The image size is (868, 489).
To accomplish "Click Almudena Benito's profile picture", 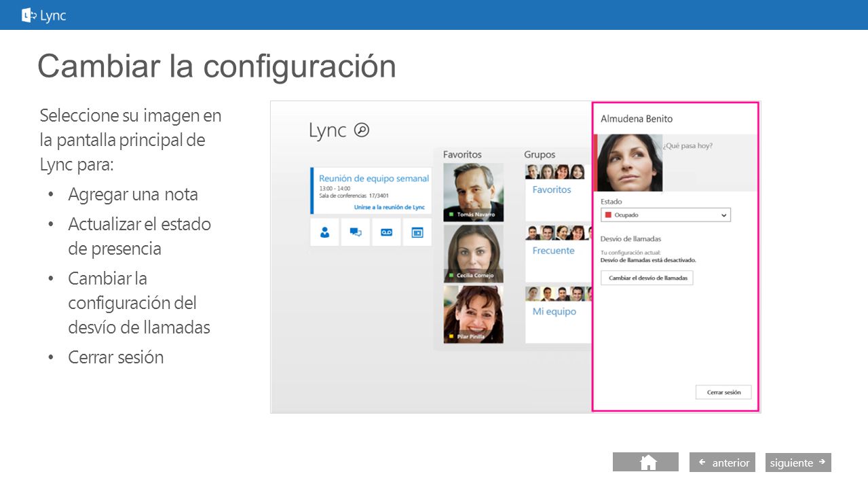I will (x=628, y=162).
